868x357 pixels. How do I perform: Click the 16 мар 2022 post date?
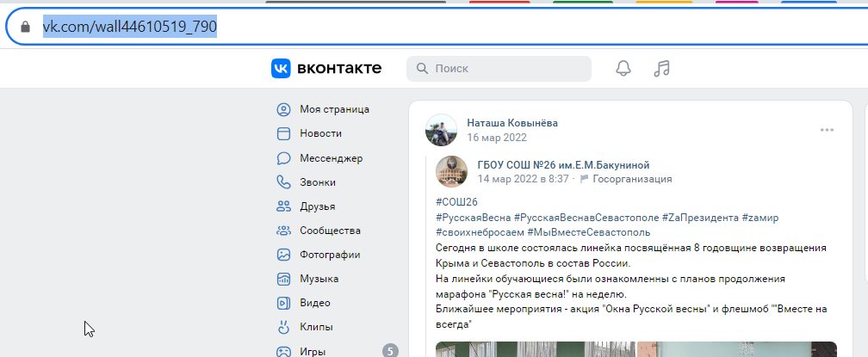point(497,138)
